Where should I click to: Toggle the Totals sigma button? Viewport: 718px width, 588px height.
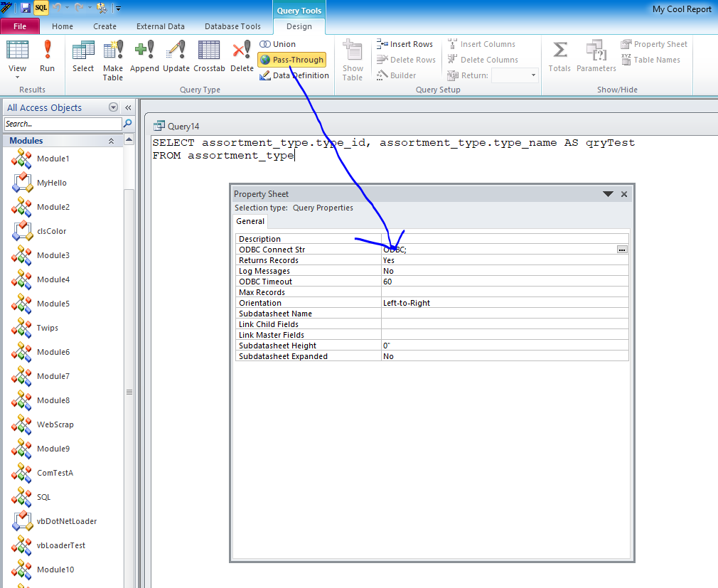(x=559, y=56)
